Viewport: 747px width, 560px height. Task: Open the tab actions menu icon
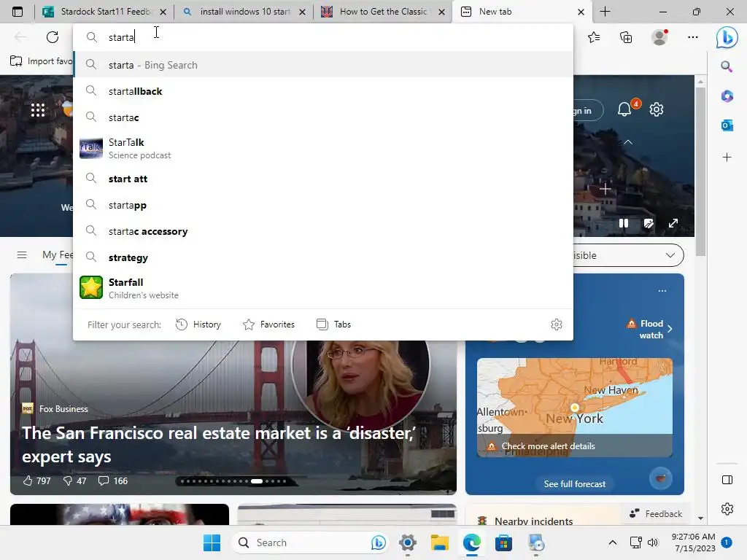pos(18,12)
